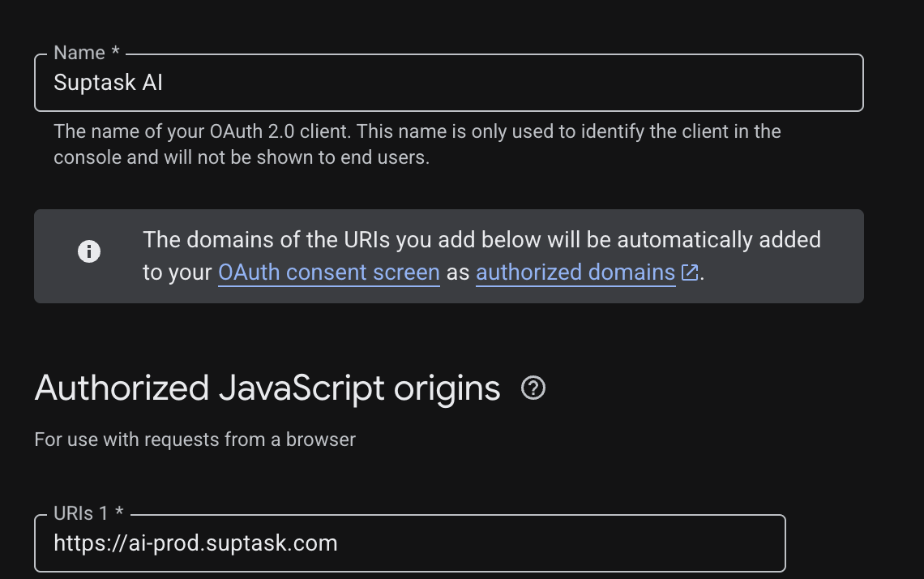
Task: Open the OAuth consent screen link
Action: (x=329, y=272)
